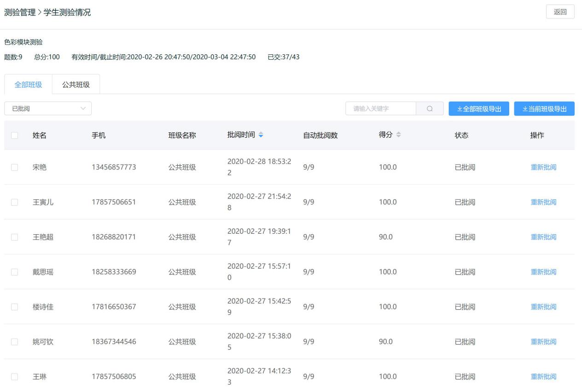The image size is (582, 392).
Task: Switch to the 公共班级 tab
Action: coord(76,84)
